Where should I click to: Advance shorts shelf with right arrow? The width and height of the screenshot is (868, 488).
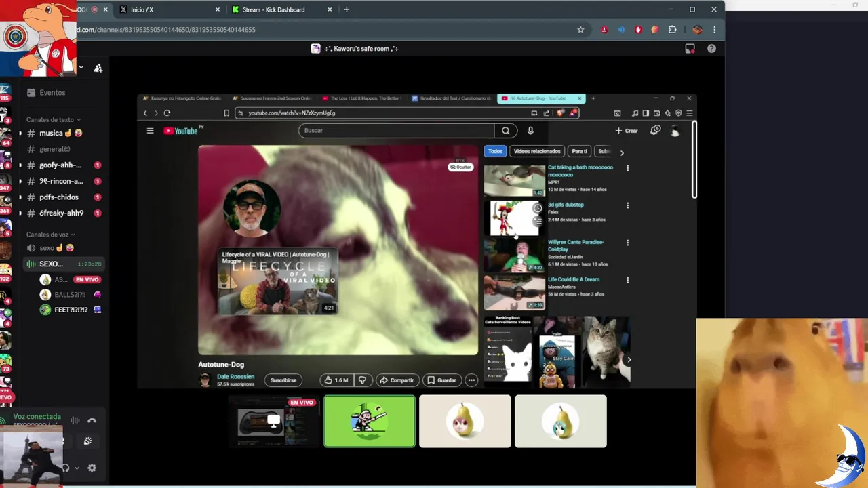[x=628, y=360]
